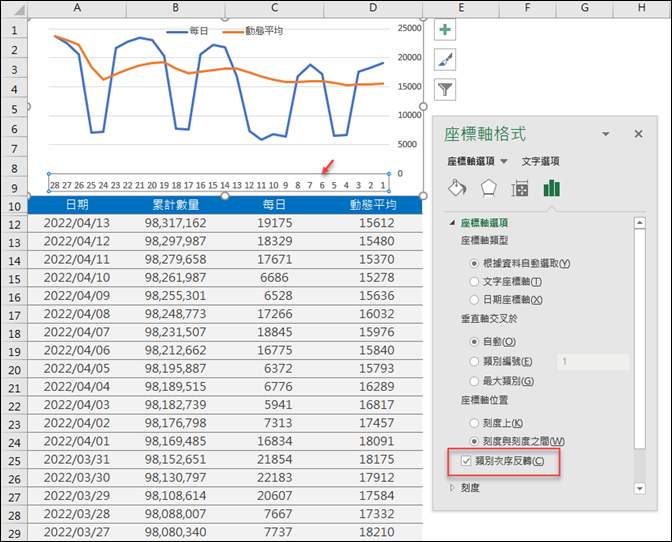Screen dimensions: 672x542
Task: Click cell with value 22183
Action: (x=274, y=478)
